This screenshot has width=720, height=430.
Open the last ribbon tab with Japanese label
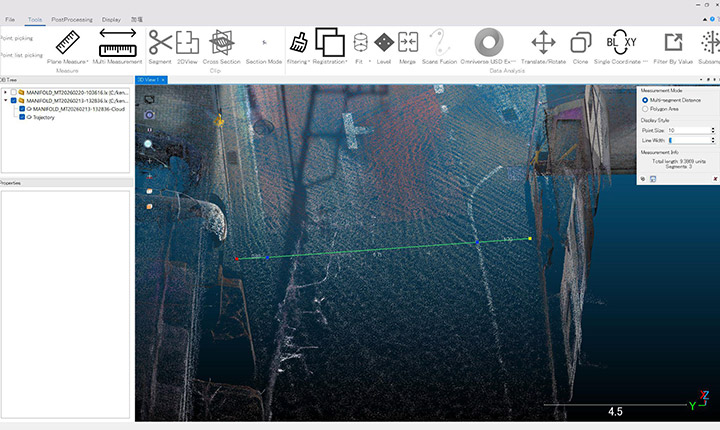click(x=137, y=20)
